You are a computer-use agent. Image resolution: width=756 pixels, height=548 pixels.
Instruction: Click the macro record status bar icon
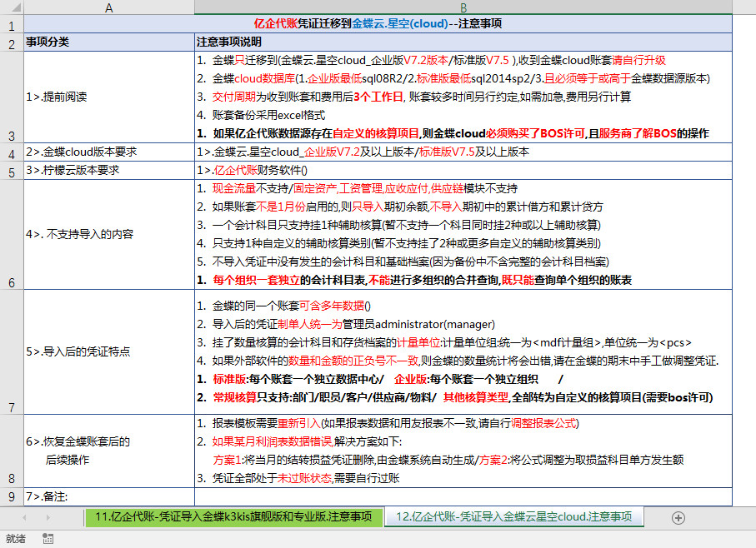tap(48, 539)
